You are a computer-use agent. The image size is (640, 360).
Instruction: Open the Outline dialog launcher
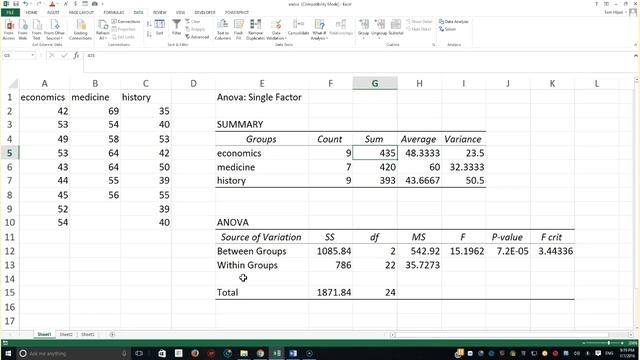pyautogui.click(x=433, y=45)
